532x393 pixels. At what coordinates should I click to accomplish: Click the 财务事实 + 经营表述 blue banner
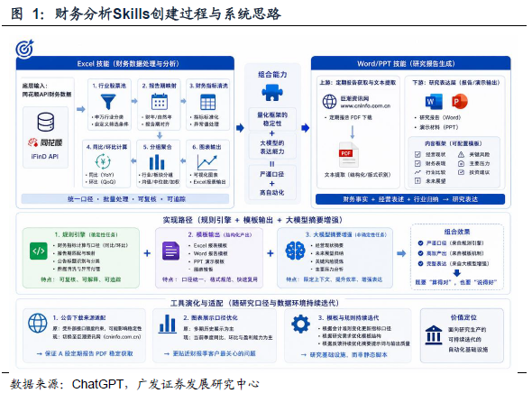(410, 199)
